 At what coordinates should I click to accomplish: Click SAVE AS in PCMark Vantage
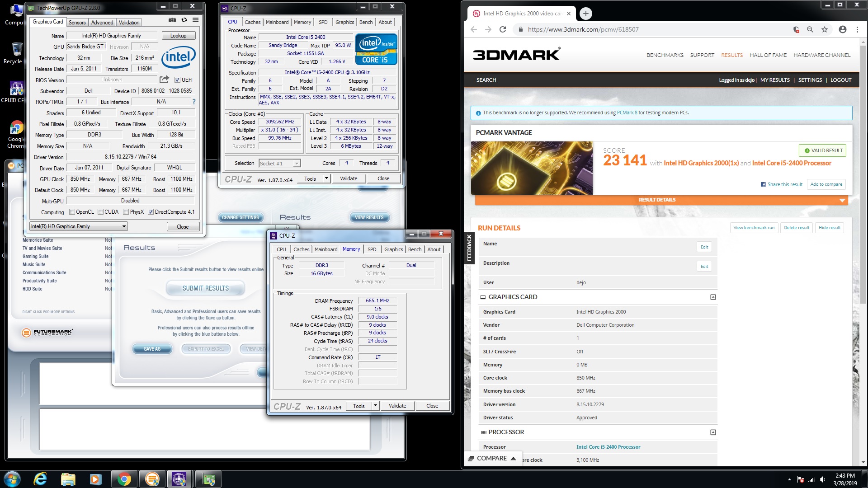coord(152,349)
